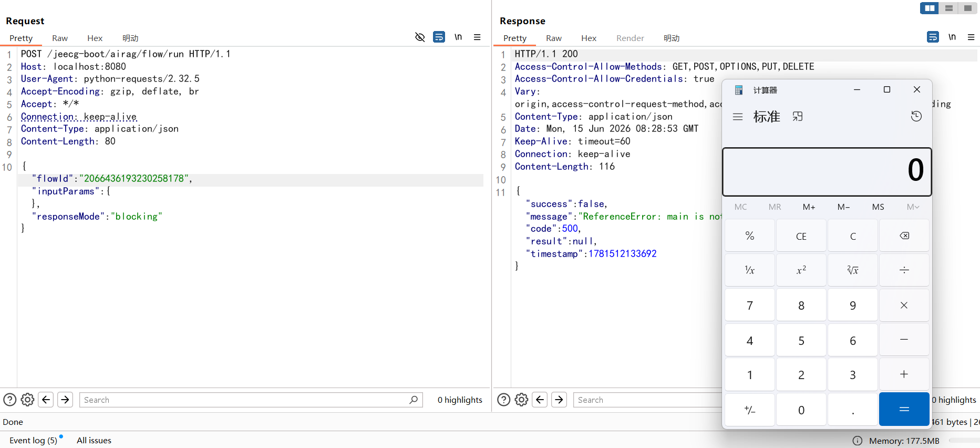Switch Request view to Raw tab

pos(60,38)
